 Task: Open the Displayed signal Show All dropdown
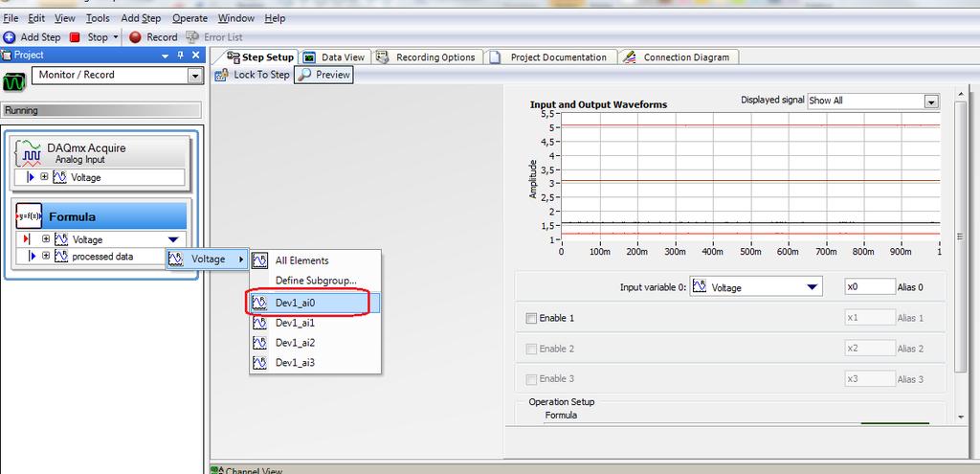pos(873,101)
